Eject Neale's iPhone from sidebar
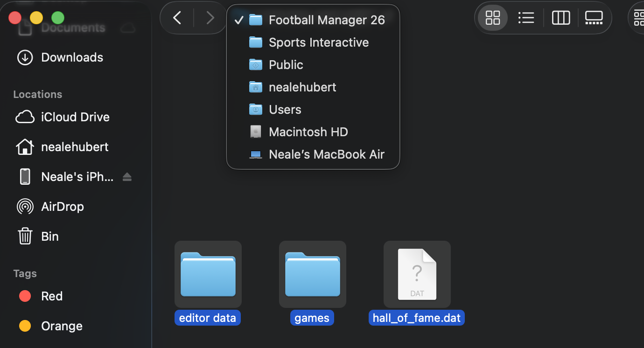This screenshot has height=348, width=644. click(127, 177)
